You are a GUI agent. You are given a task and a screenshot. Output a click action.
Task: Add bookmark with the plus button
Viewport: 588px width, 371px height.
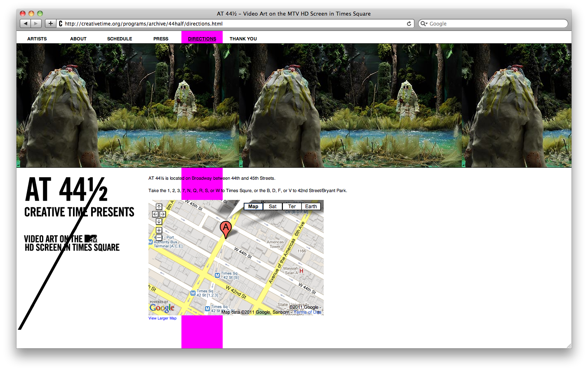pos(50,23)
